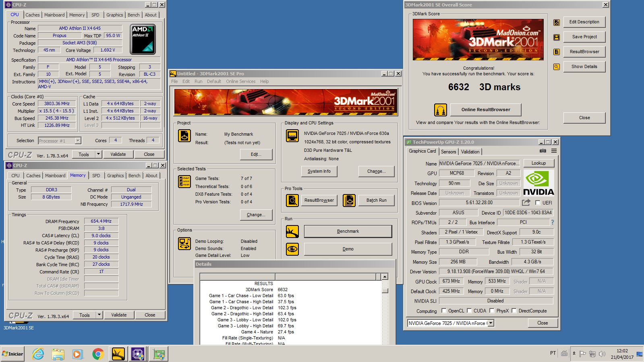This screenshot has height=362, width=644.
Task: Show hidden tray icons arrow
Action: [x=574, y=354]
